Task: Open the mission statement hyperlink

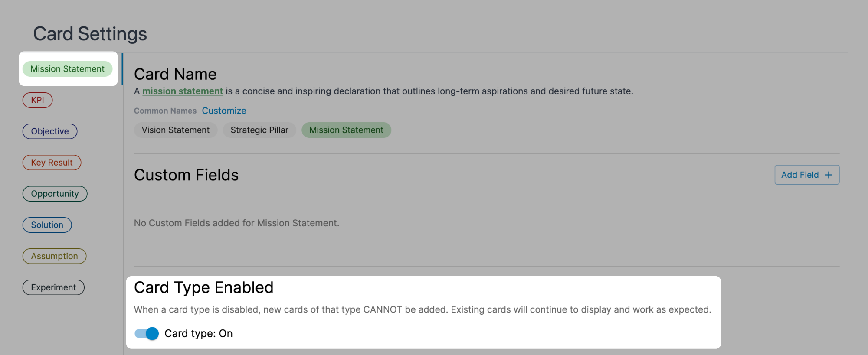Action: (x=183, y=91)
